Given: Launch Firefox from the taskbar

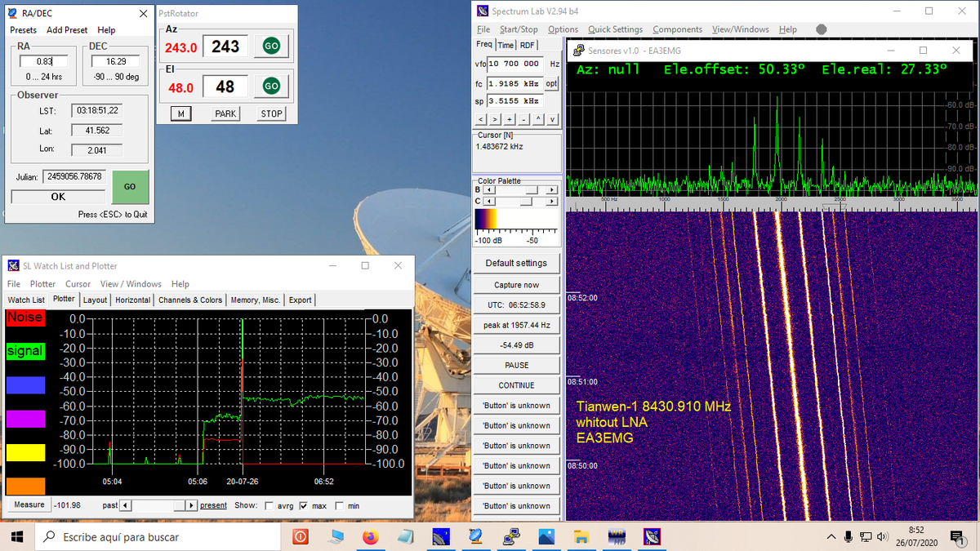Looking at the screenshot, I should pyautogui.click(x=372, y=537).
